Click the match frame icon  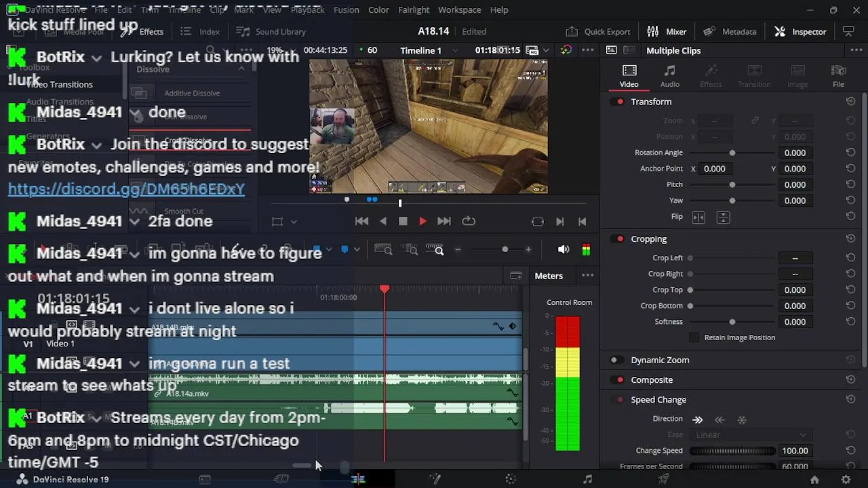(537, 222)
